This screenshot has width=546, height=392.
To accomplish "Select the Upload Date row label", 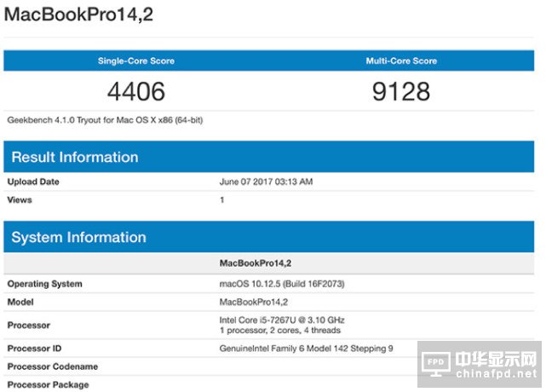I will click(33, 182).
